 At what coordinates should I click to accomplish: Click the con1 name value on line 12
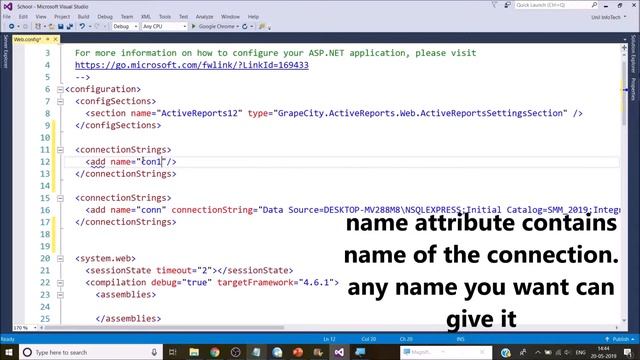[x=151, y=162]
